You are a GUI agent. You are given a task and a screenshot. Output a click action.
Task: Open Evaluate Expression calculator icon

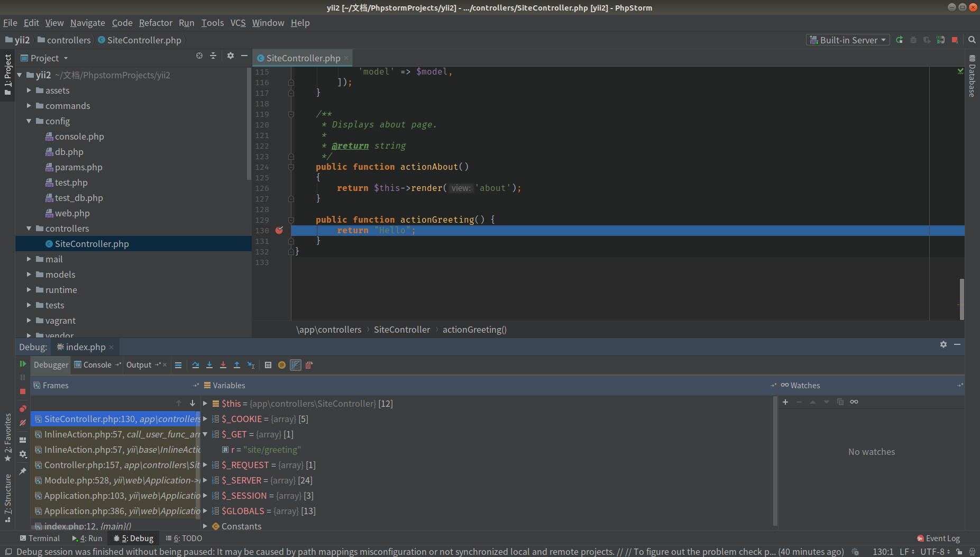pos(268,365)
